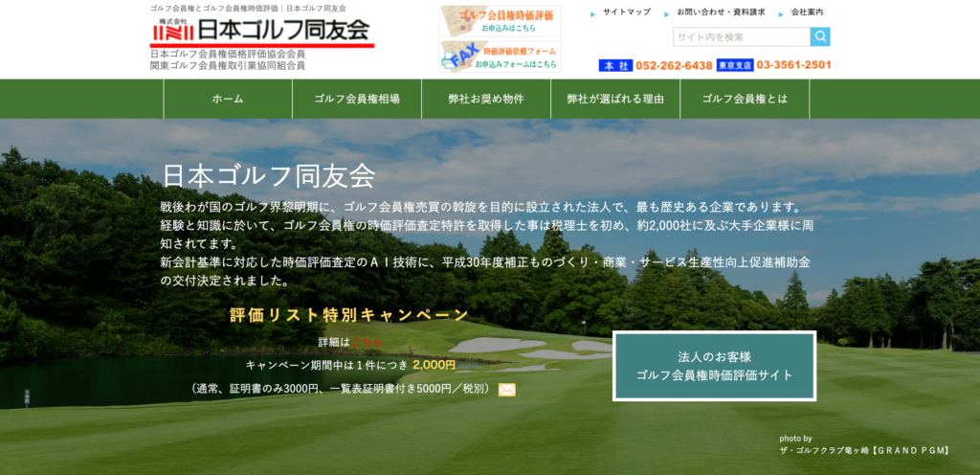
Task: Click the 東京支店 blue label
Action: (x=735, y=65)
